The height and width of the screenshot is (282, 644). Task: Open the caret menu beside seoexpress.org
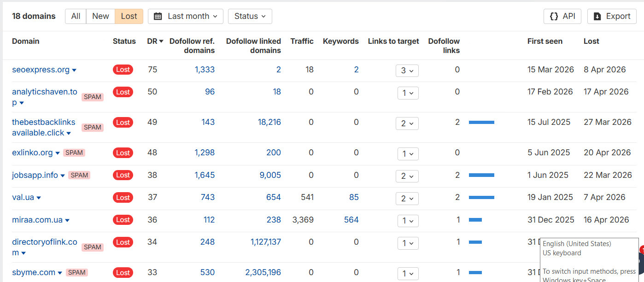(x=74, y=70)
